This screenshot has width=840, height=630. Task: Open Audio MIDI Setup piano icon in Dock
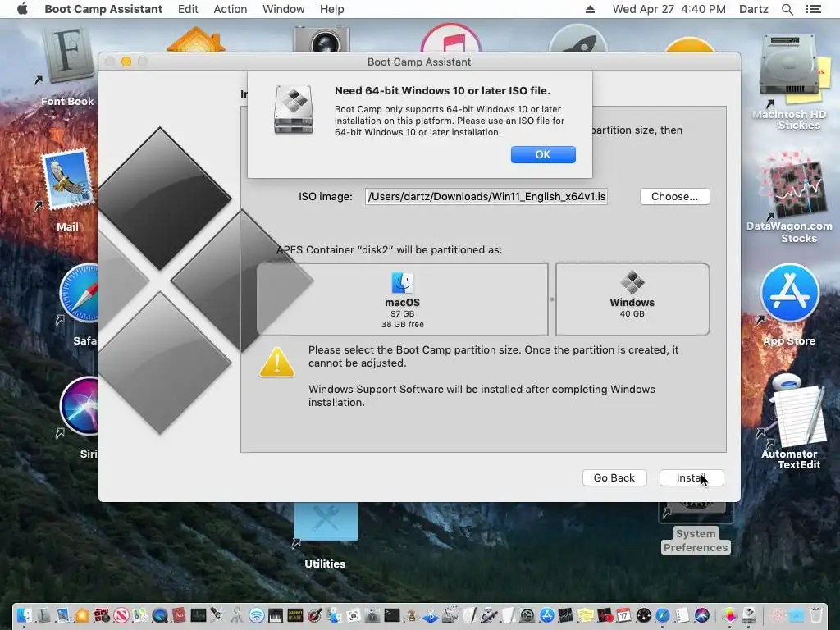[276, 616]
